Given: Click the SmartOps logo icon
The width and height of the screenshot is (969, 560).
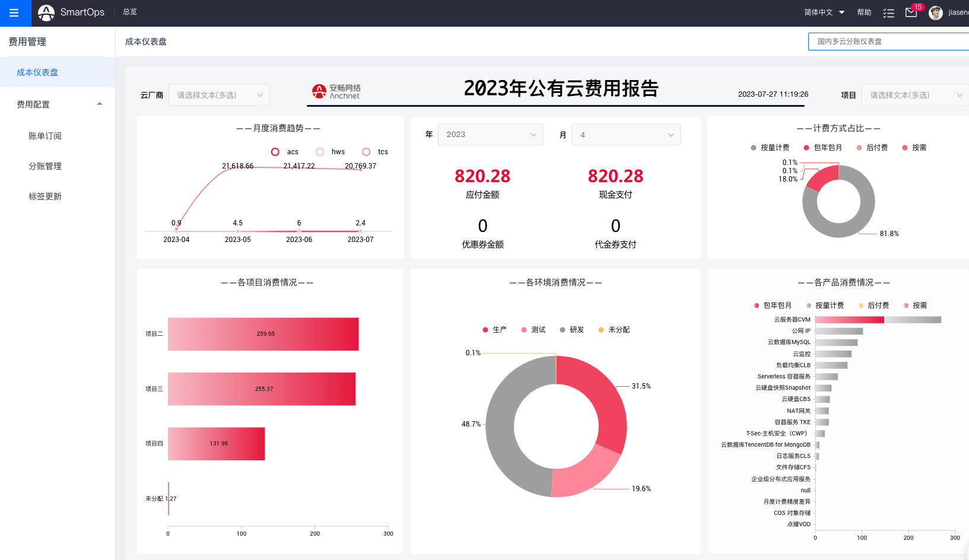Looking at the screenshot, I should coord(46,12).
